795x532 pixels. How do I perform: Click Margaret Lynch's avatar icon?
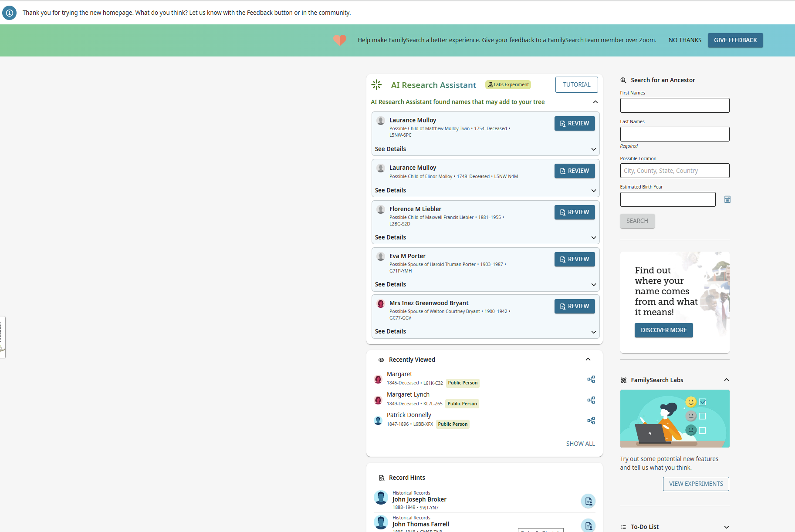[x=378, y=400]
